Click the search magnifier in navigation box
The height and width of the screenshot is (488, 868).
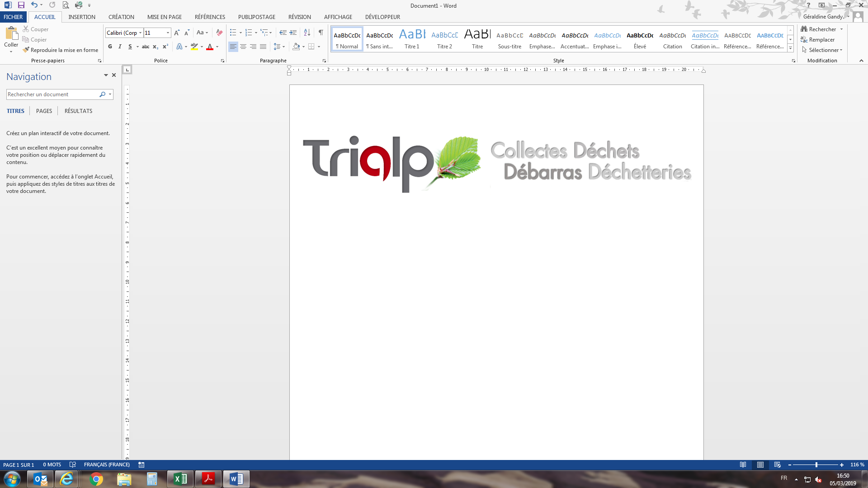103,94
